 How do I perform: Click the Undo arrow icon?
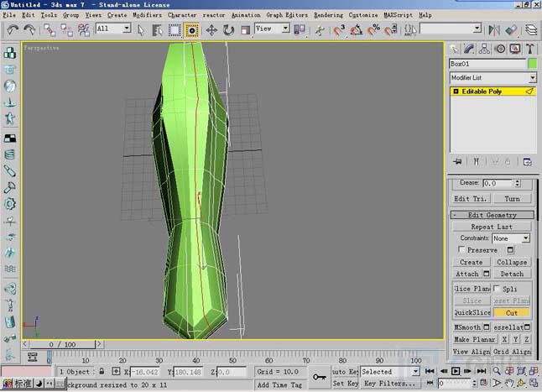pos(13,29)
